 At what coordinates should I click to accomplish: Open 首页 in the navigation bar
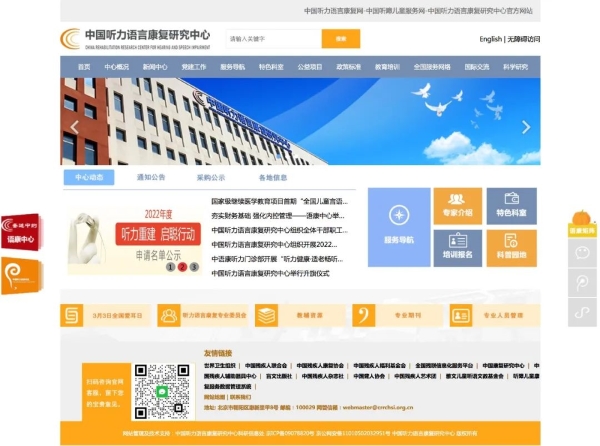(84, 67)
